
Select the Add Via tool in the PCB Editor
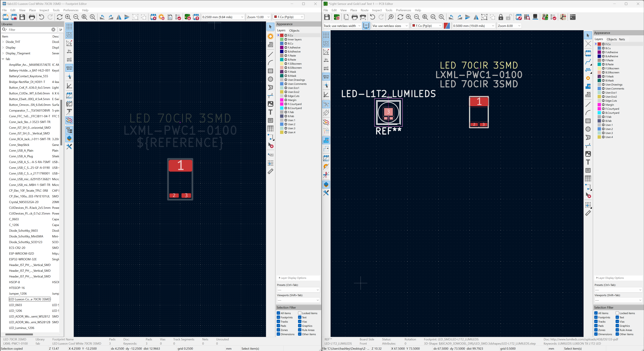coord(588,78)
